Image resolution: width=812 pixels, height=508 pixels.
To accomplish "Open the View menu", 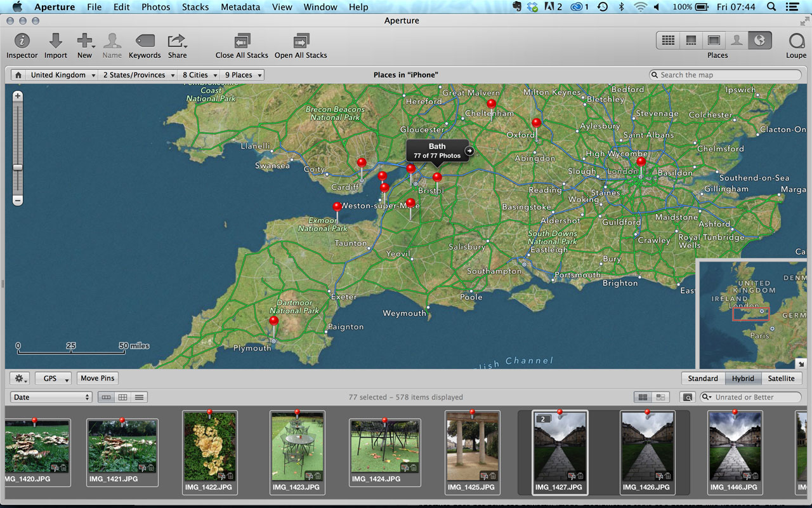I will [282, 7].
